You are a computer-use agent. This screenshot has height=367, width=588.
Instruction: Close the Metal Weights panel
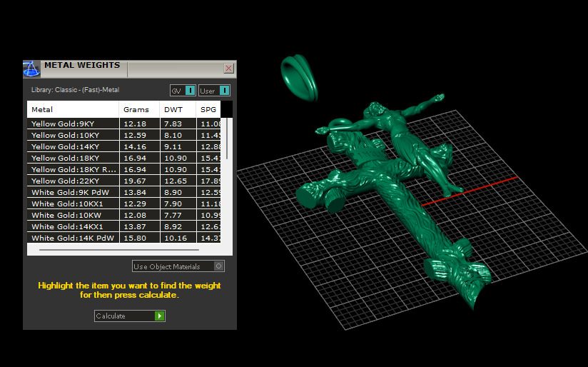[229, 69]
